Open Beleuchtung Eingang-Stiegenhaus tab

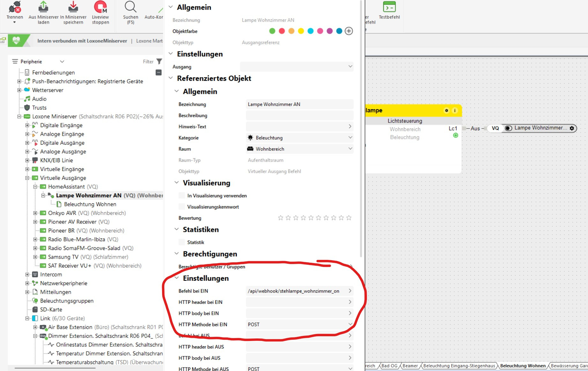point(459,366)
